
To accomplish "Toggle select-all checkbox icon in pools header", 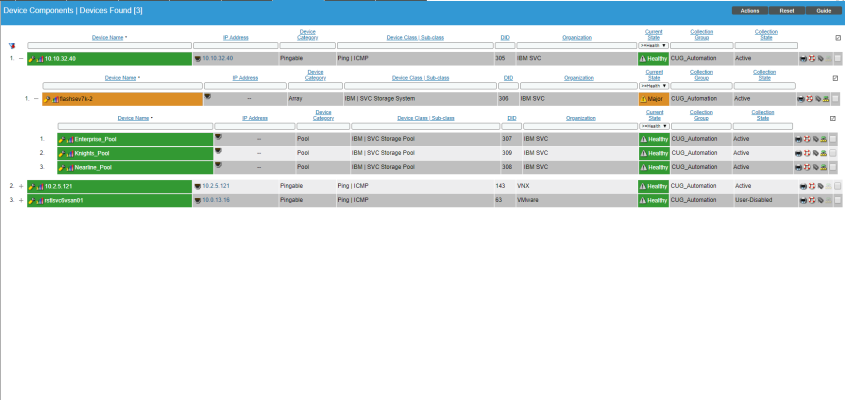I will [x=833, y=119].
